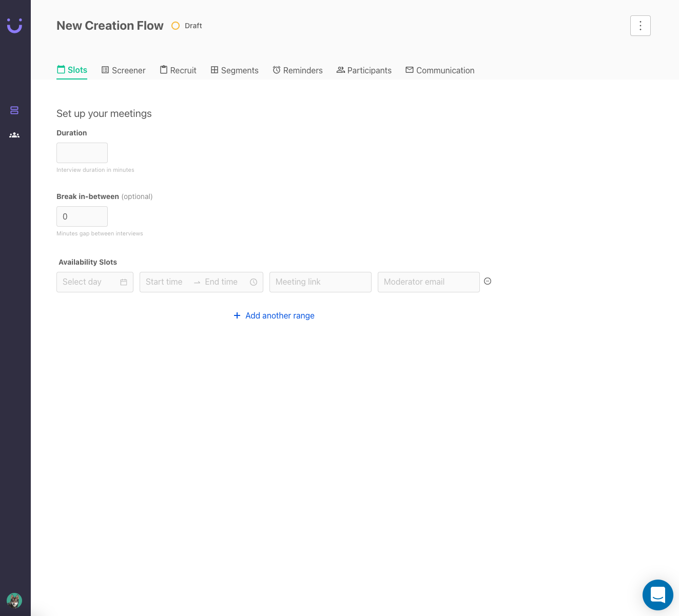Click Add another range
The width and height of the screenshot is (679, 616).
[x=274, y=315]
